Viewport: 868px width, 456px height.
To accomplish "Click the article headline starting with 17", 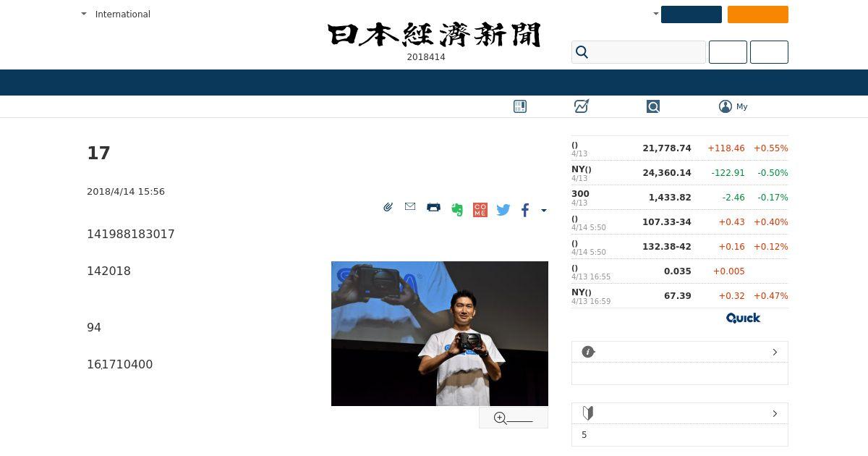I will pyautogui.click(x=98, y=153).
